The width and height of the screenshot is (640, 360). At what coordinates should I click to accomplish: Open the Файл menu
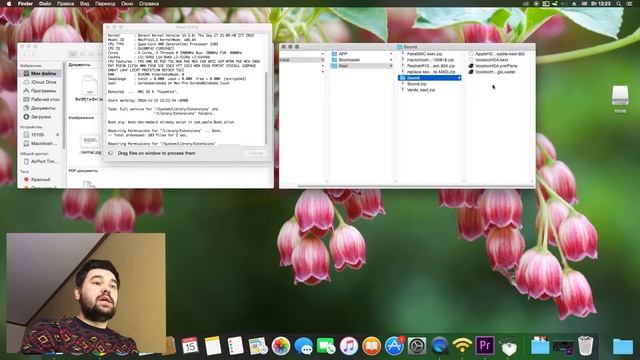(x=45, y=4)
